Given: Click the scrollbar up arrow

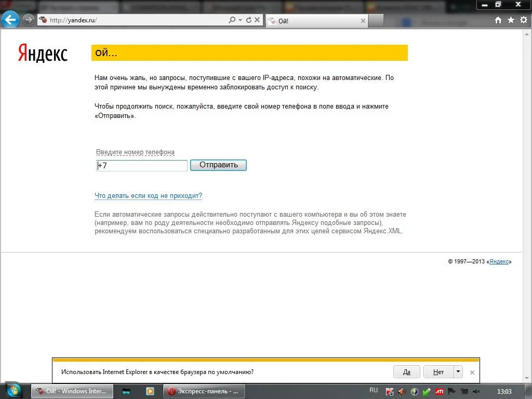Looking at the screenshot, I should click(527, 34).
